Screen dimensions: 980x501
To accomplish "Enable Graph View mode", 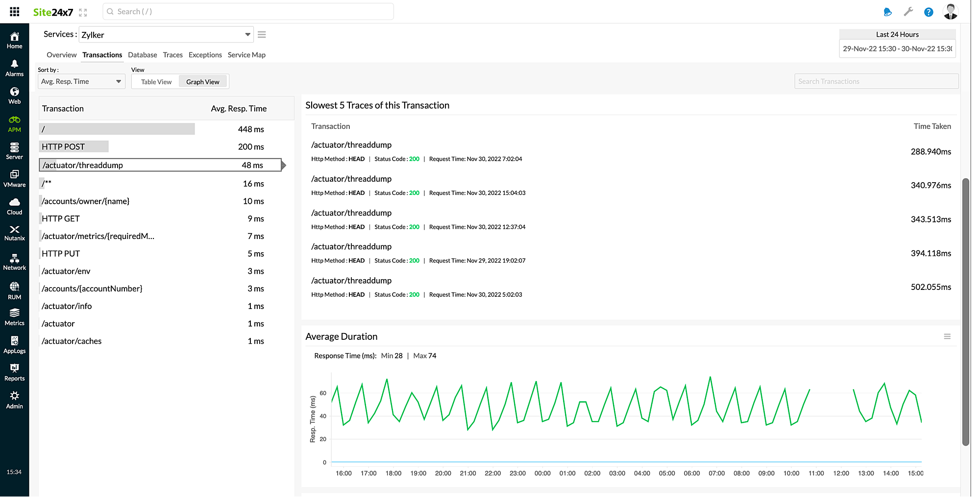I will click(203, 81).
